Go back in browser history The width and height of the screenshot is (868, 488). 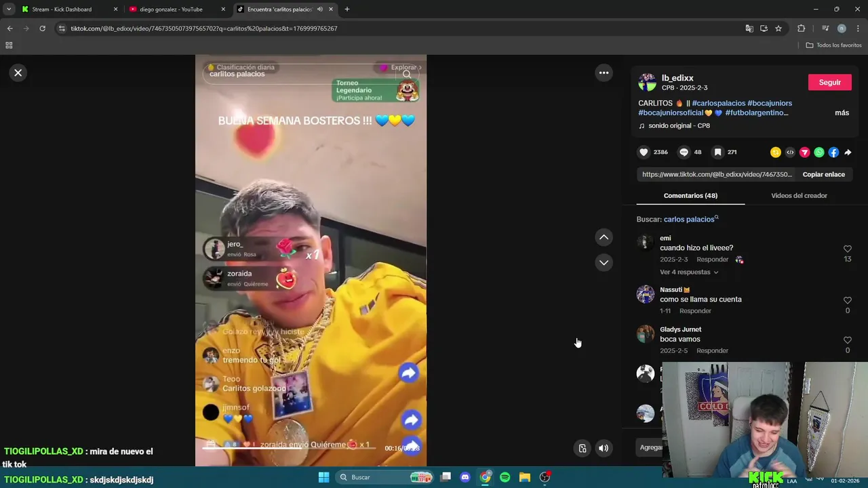coord(9,28)
